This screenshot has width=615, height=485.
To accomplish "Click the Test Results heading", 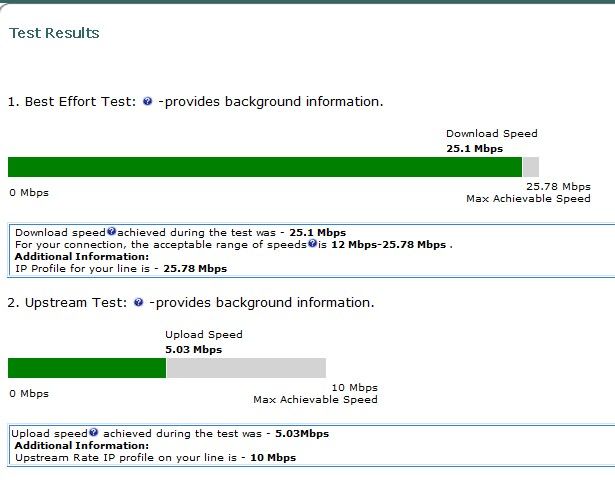I will coord(54,33).
